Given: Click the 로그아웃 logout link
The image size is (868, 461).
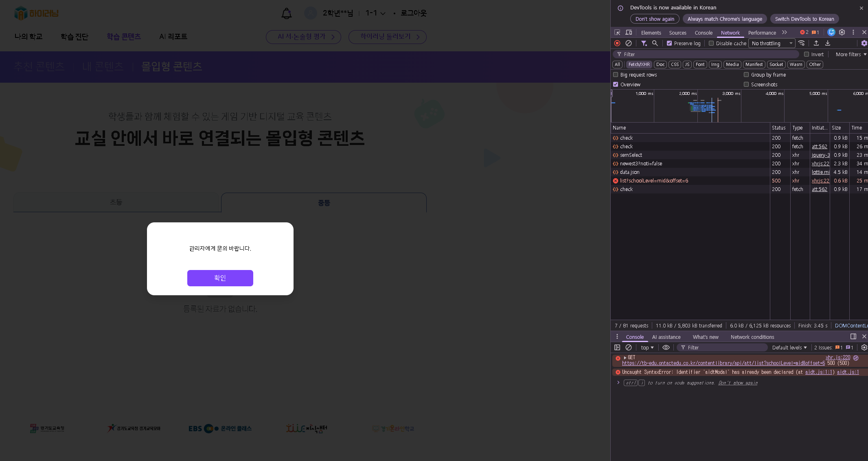Looking at the screenshot, I should tap(414, 13).
